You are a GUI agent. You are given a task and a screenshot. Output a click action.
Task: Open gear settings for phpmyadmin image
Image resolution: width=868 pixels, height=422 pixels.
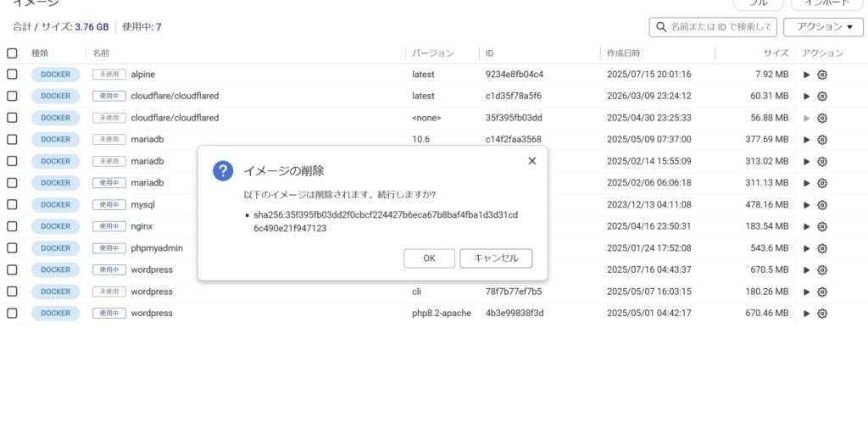822,248
